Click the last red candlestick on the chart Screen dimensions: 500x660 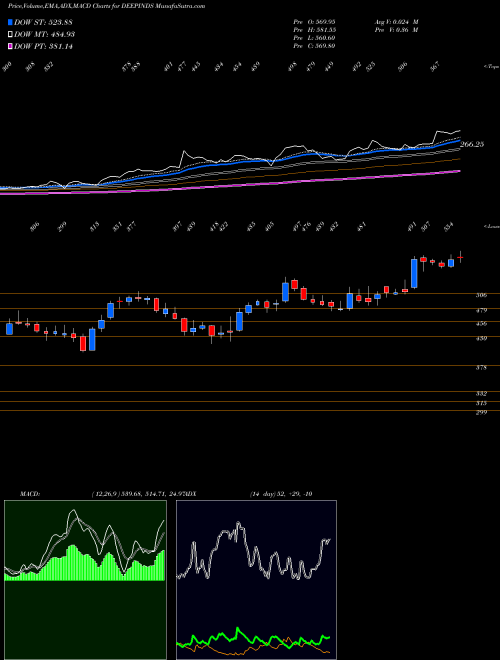[x=460, y=257]
